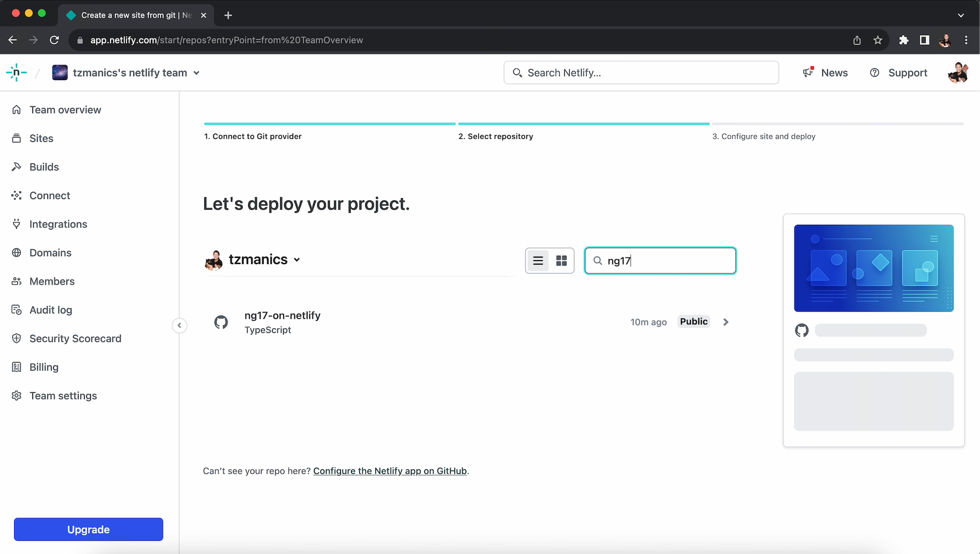The height and width of the screenshot is (554, 980).
Task: Collapse the sidebar with arrow toggle
Action: [x=179, y=326]
